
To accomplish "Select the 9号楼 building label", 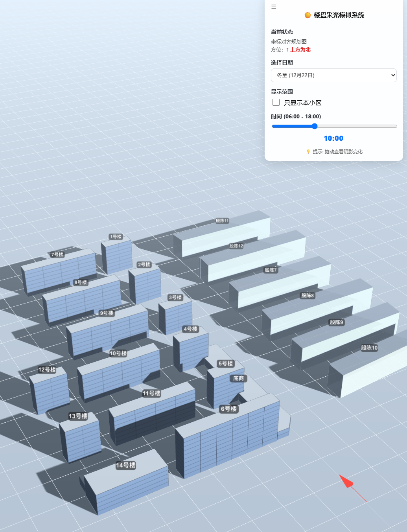I will click(107, 313).
